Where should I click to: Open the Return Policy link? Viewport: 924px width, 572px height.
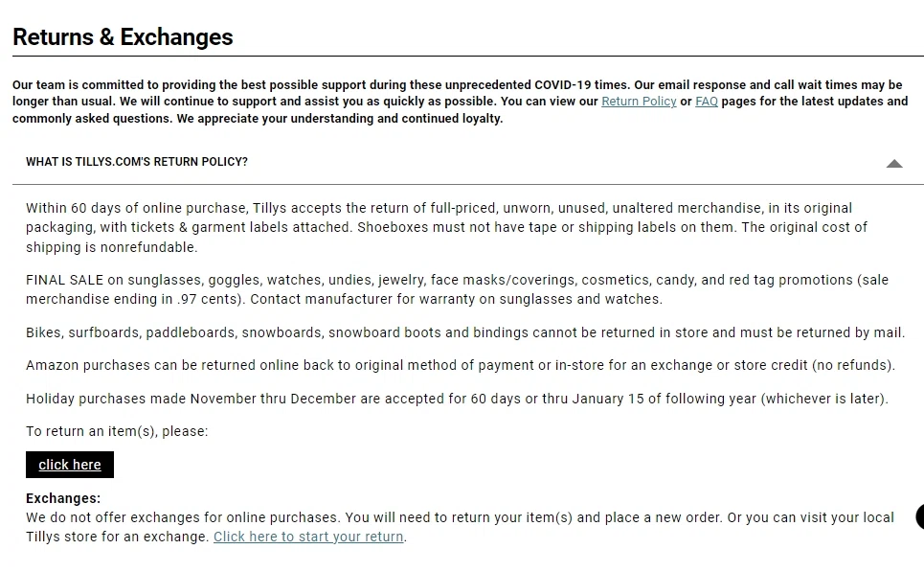639,102
